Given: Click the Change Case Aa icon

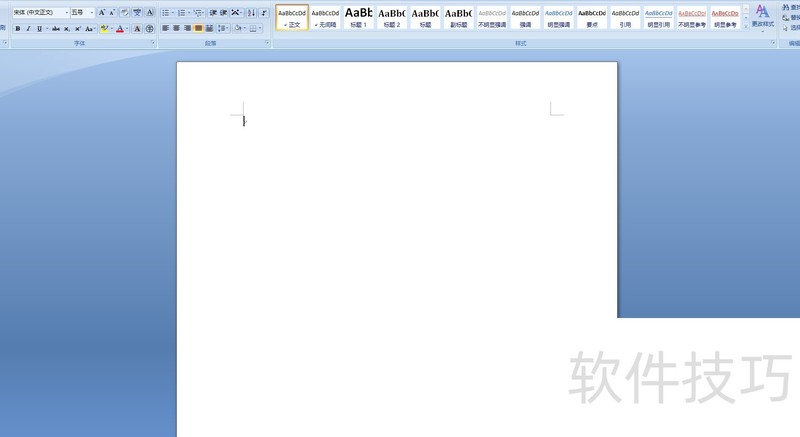Looking at the screenshot, I should [90, 29].
